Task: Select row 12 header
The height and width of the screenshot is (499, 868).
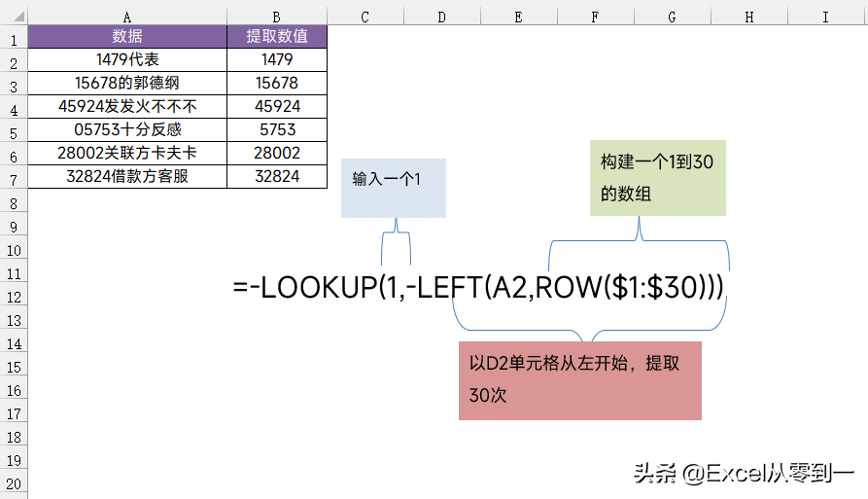Action: pyautogui.click(x=14, y=294)
